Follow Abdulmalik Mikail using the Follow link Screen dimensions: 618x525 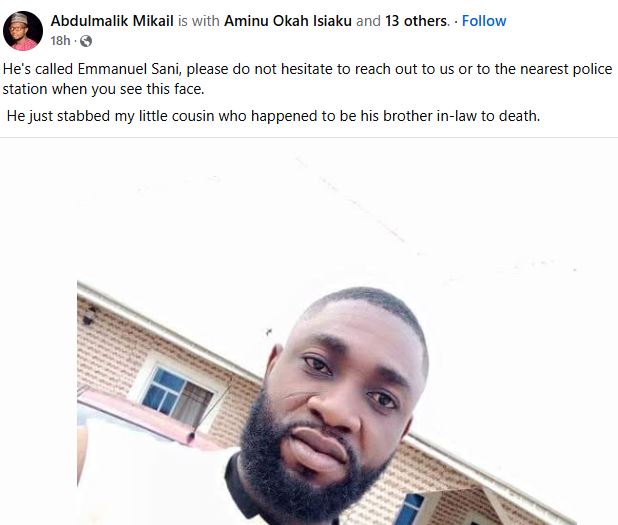click(484, 21)
